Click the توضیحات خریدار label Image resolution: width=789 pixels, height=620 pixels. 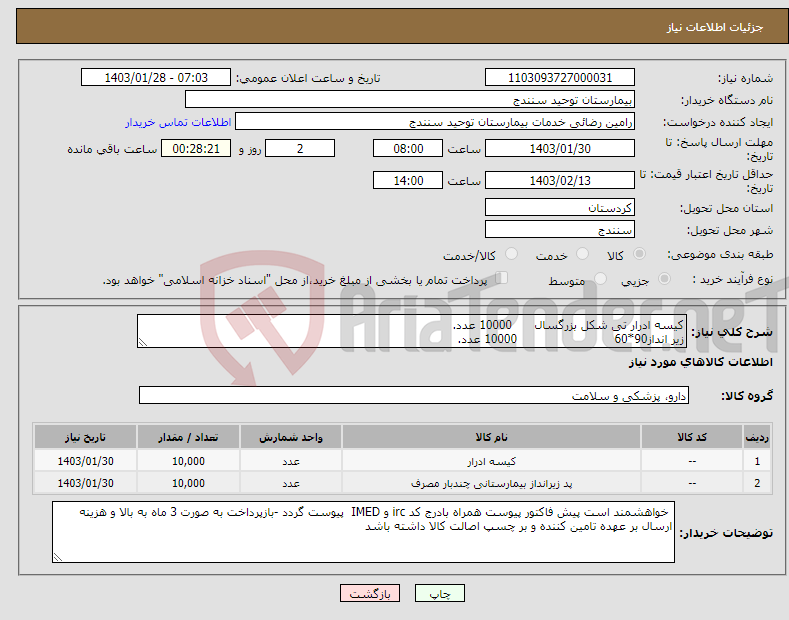pyautogui.click(x=726, y=532)
